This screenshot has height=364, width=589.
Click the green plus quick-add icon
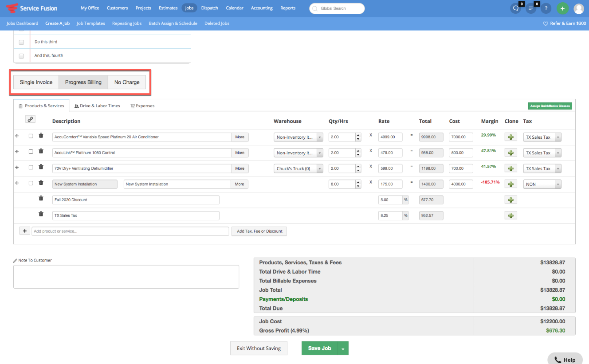click(x=562, y=8)
